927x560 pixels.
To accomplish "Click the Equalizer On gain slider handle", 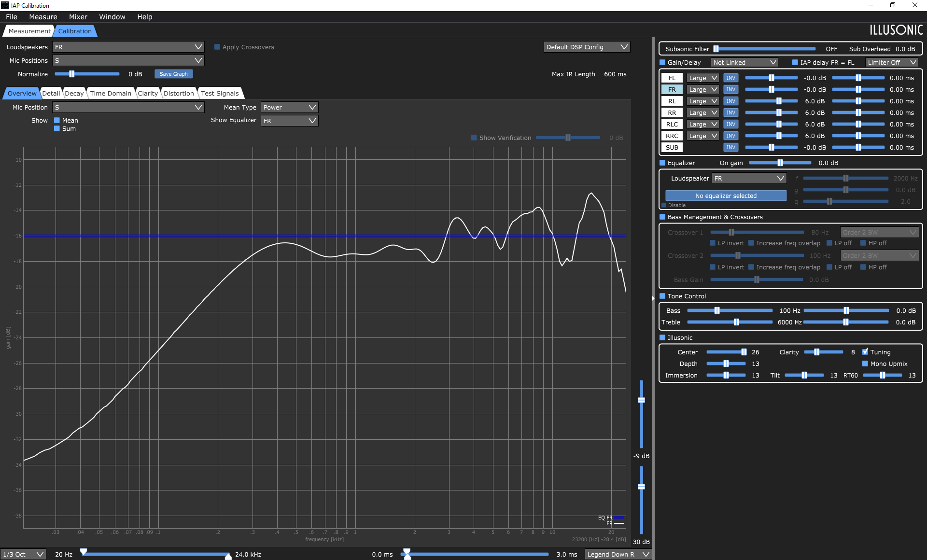I will (780, 163).
